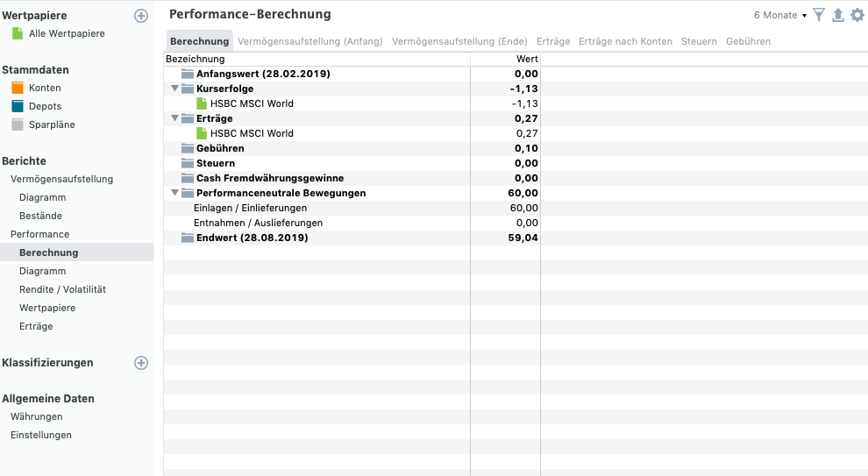
Task: Open the filter funnel icon
Action: tap(819, 15)
